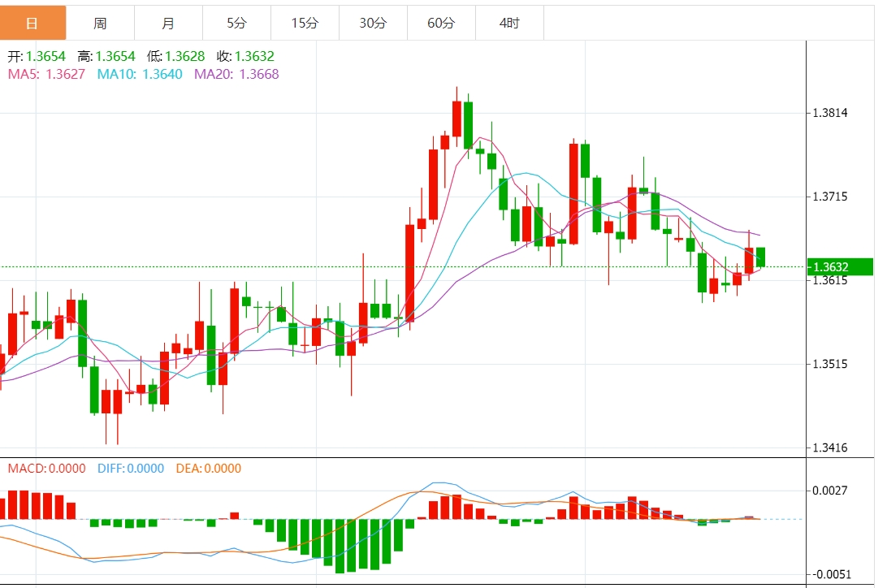
Task: Click the 低: 1.3628 low value
Action: [x=176, y=57]
